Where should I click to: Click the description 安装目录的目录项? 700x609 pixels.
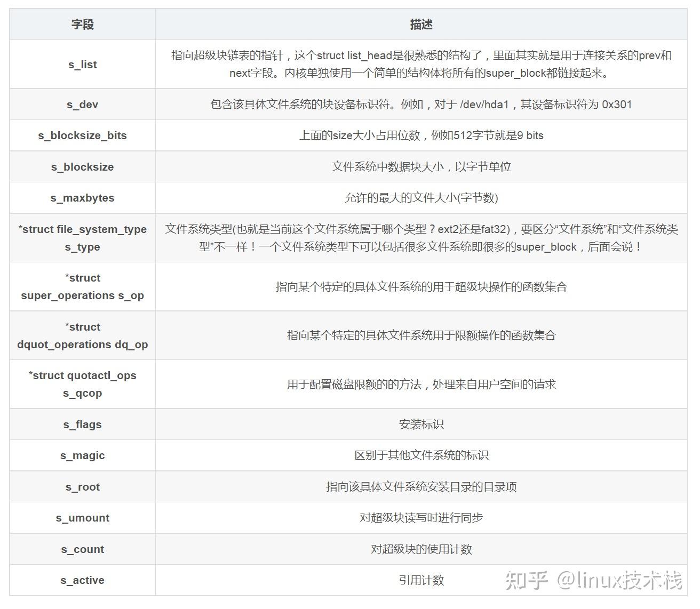[421, 487]
